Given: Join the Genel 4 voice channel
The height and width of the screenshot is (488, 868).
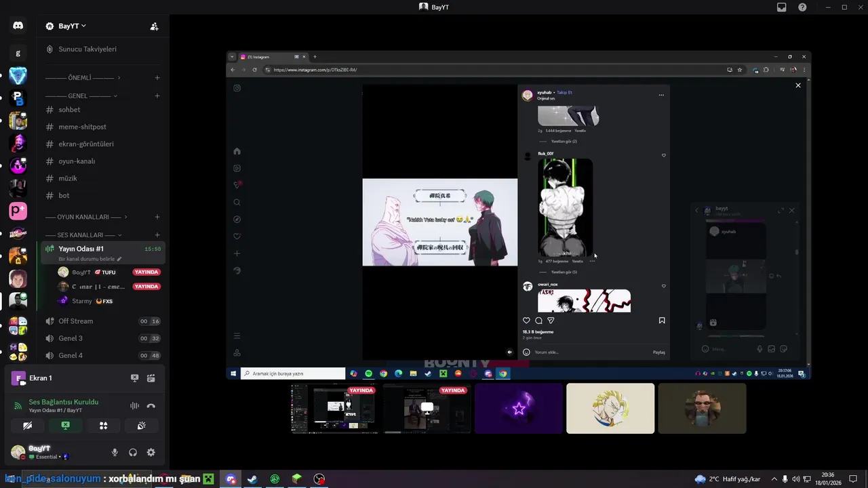Looking at the screenshot, I should pos(103,355).
